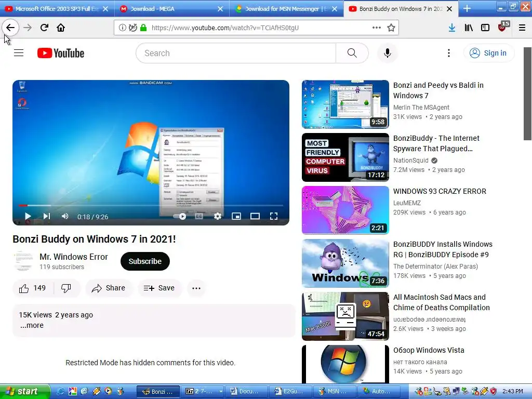This screenshot has width=532, height=399.
Task: Switch to Bonzi taskbar window button
Action: pos(157,391)
